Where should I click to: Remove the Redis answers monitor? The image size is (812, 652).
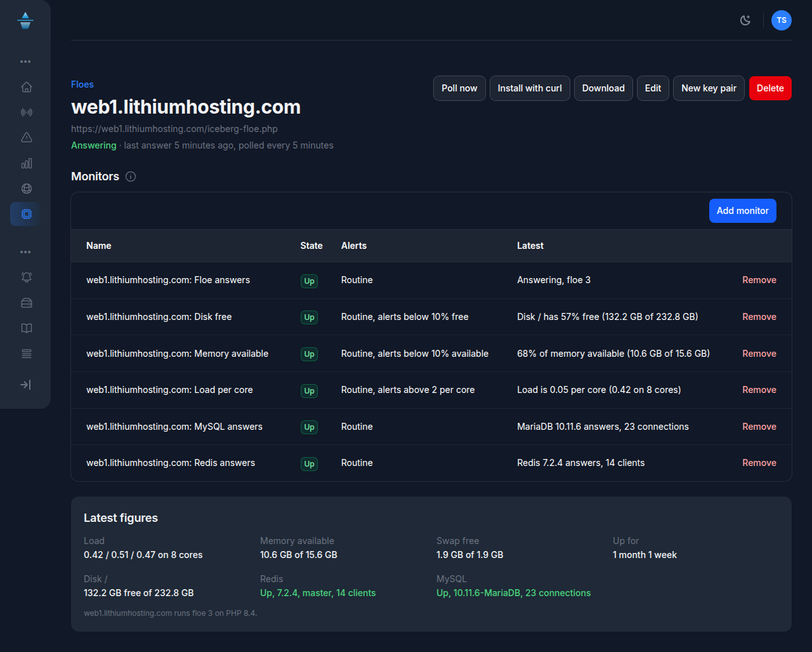759,463
